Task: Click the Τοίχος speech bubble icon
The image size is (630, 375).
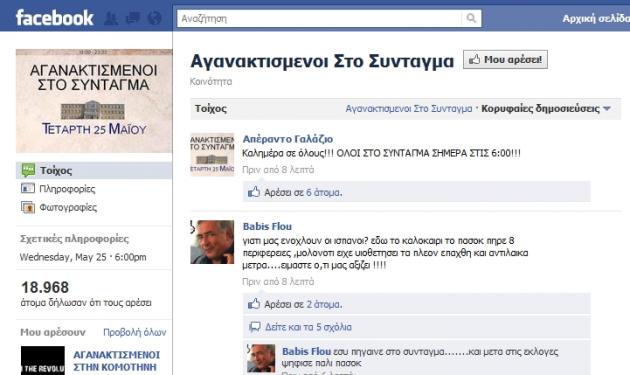Action: tap(28, 170)
